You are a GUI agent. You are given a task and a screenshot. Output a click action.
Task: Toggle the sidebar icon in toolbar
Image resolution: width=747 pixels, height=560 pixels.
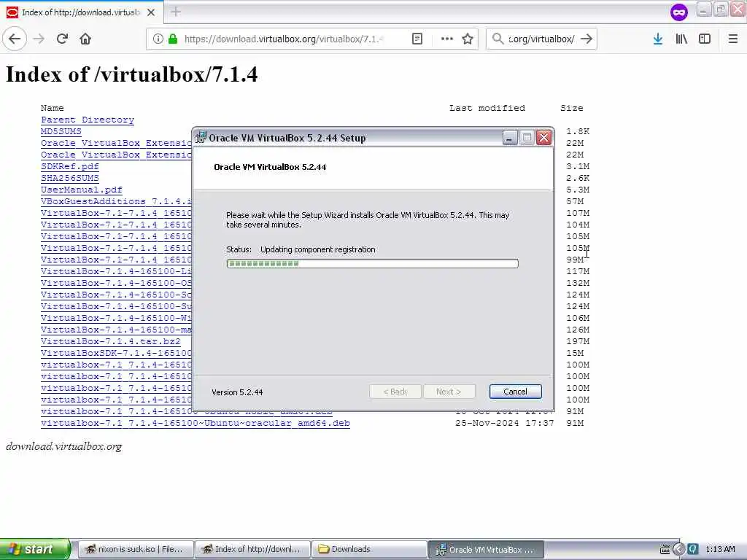[705, 39]
